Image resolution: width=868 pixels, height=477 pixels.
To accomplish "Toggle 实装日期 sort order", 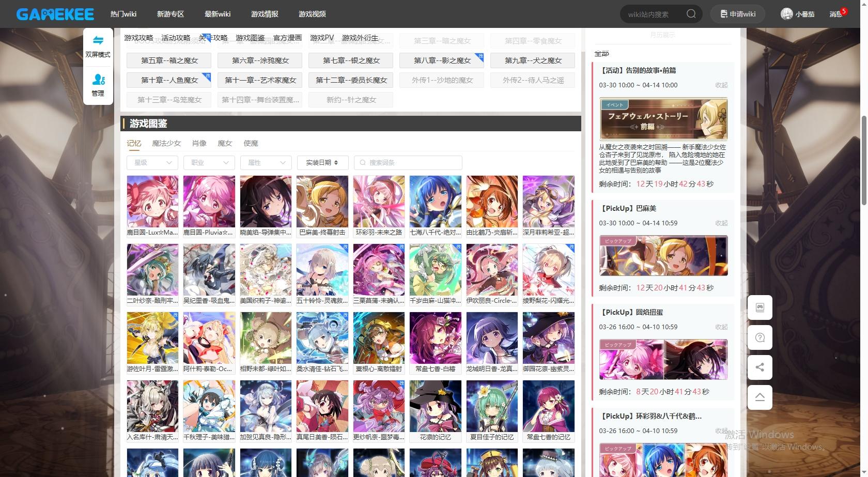I will [x=323, y=162].
